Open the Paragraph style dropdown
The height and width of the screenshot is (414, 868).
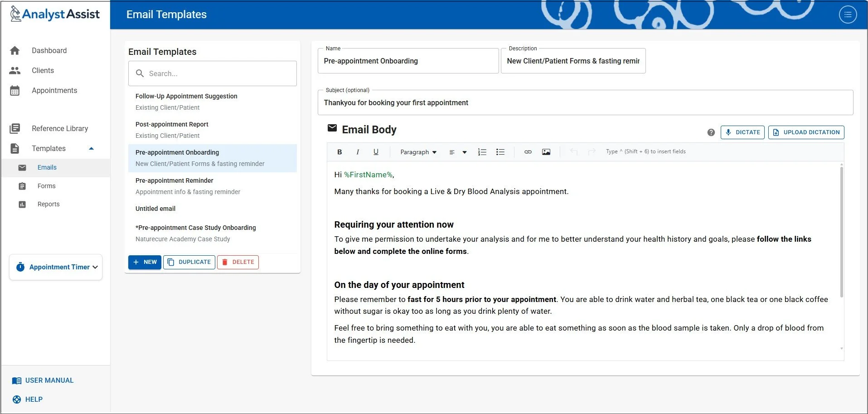418,152
